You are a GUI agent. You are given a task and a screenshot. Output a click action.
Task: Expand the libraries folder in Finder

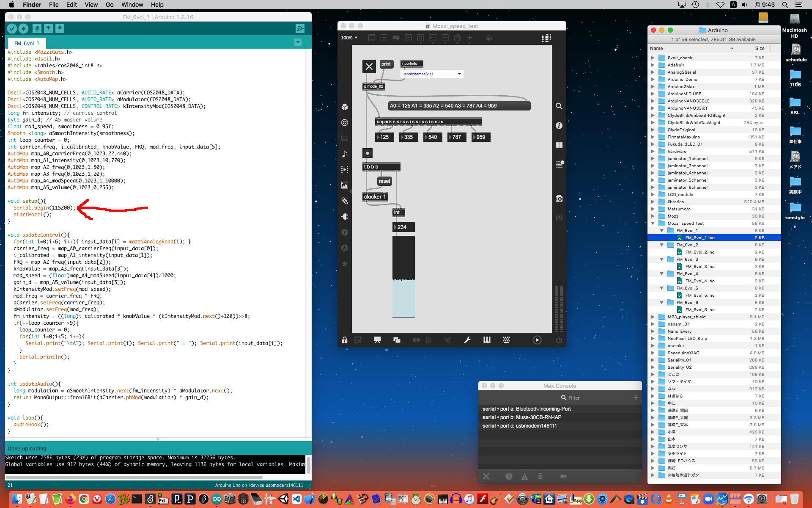pyautogui.click(x=653, y=202)
